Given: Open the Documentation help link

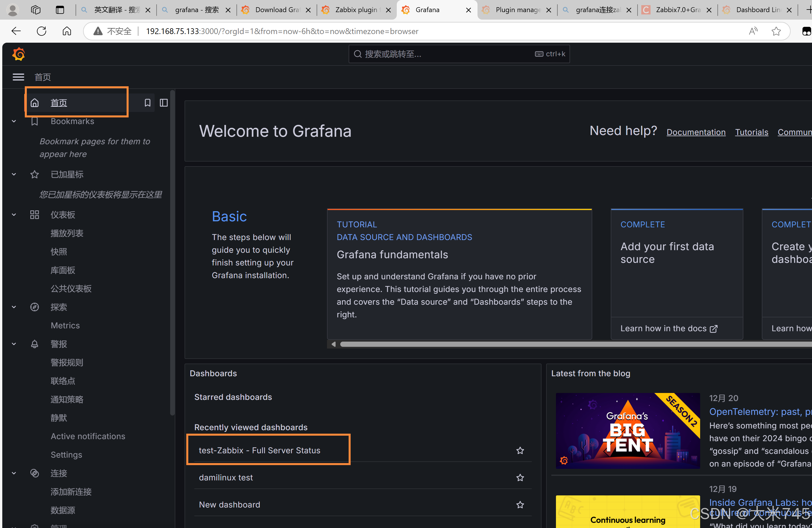Looking at the screenshot, I should pos(696,132).
